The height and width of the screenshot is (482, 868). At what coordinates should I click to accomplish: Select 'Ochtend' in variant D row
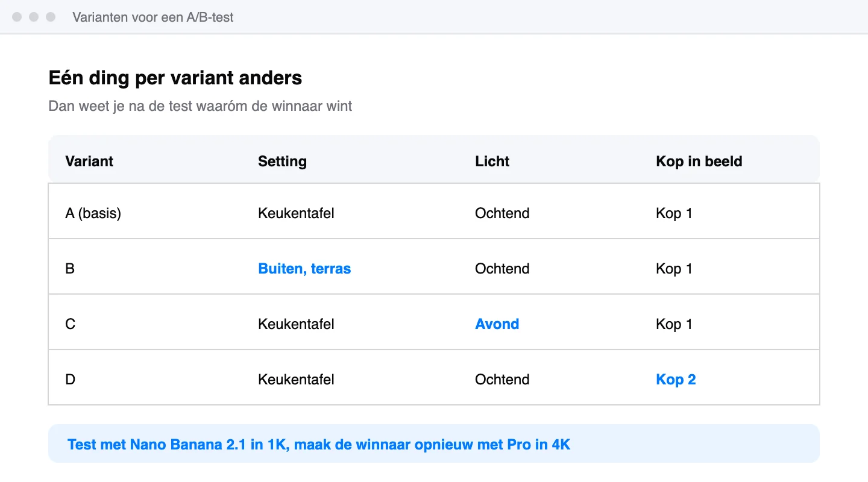coord(502,380)
